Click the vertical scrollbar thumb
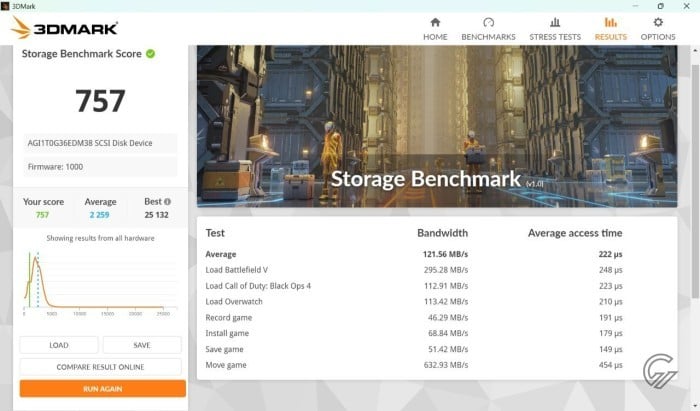The image size is (700, 411). [x=695, y=181]
